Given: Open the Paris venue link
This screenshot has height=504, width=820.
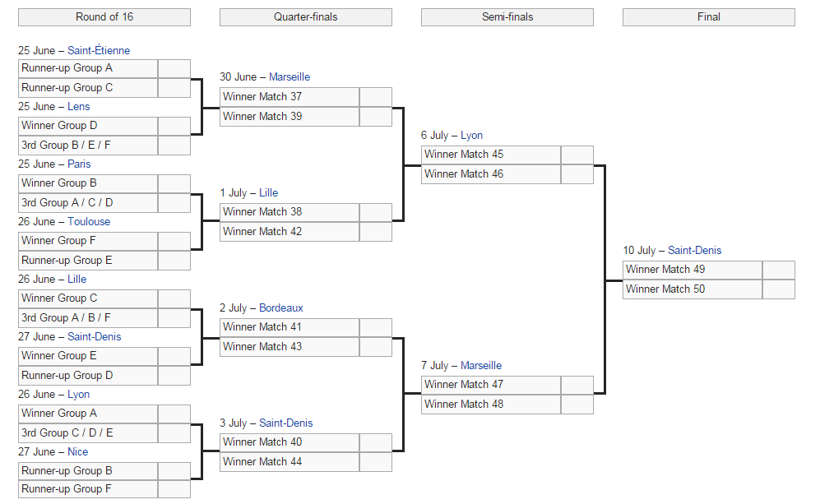Looking at the screenshot, I should 79,164.
